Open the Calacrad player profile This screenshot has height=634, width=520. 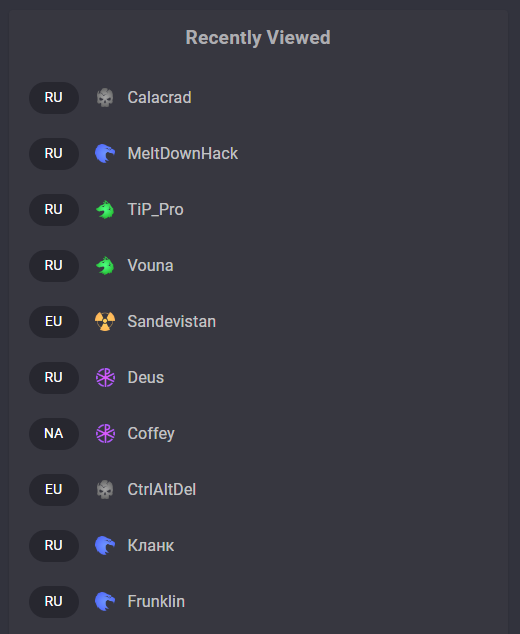pos(159,97)
